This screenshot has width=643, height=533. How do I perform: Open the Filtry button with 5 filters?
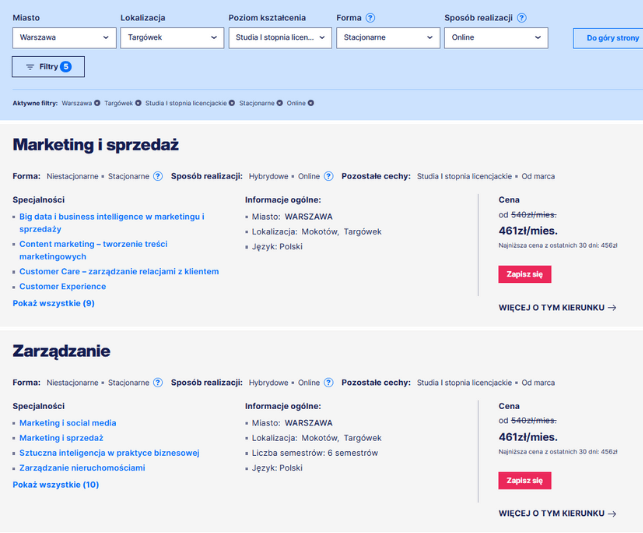click(x=48, y=67)
